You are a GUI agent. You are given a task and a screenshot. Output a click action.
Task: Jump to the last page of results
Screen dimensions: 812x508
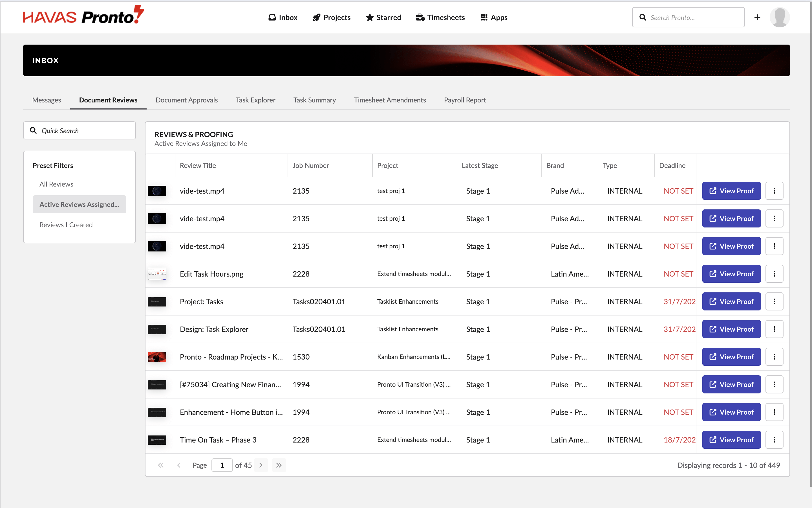[279, 465]
